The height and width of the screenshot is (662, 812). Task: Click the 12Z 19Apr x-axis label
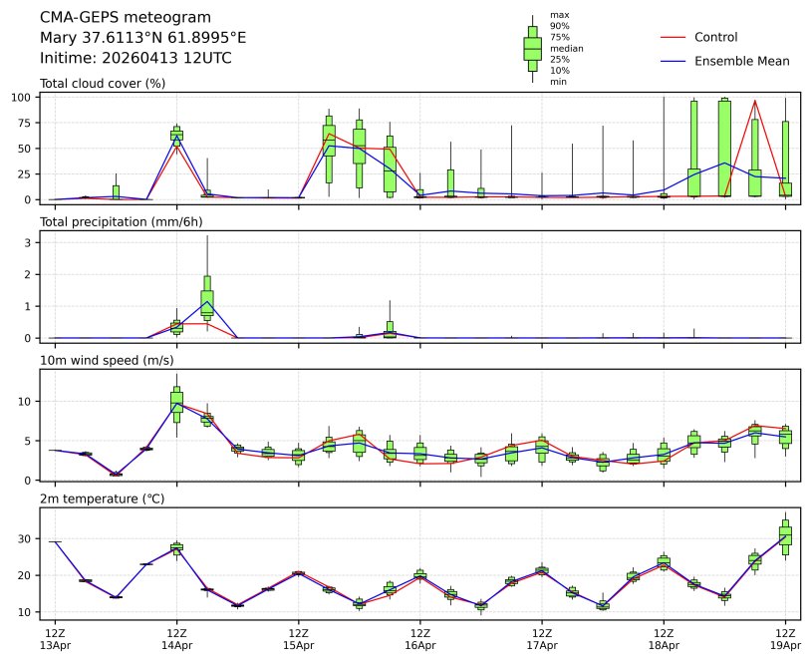pos(786,638)
